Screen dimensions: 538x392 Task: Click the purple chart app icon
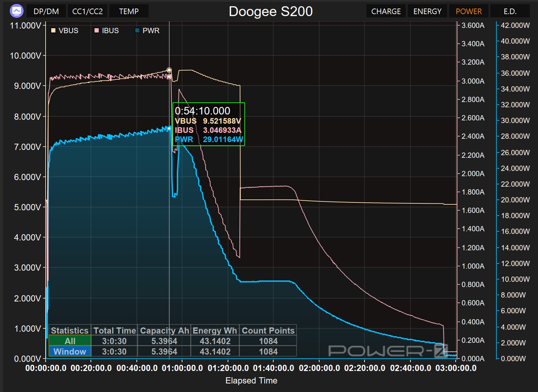pyautogui.click(x=17, y=11)
